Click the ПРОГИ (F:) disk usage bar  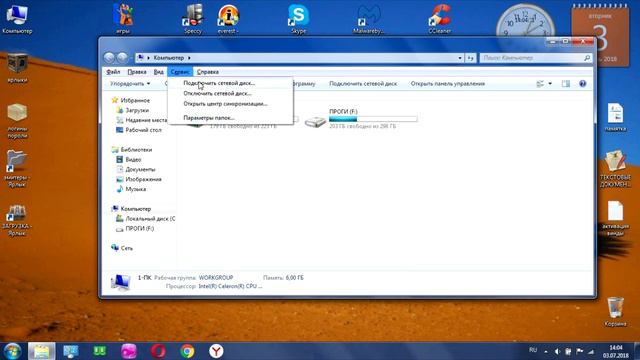click(x=373, y=119)
